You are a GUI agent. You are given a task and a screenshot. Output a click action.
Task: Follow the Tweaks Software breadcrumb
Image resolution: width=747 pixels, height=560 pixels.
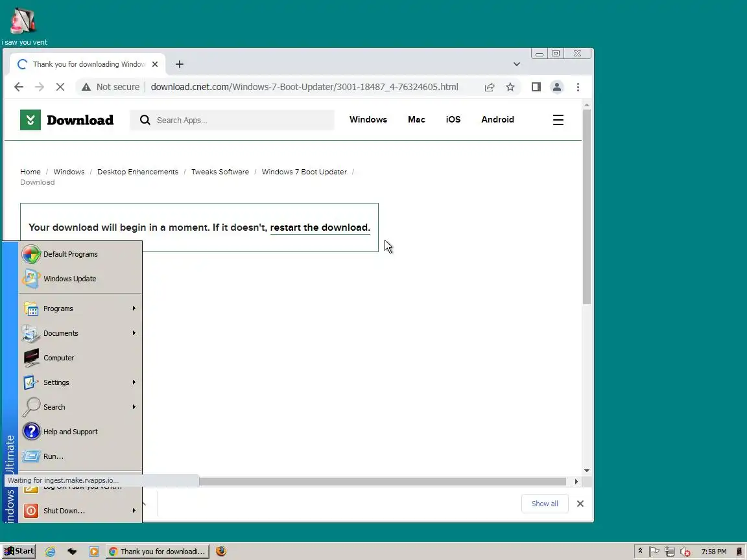[220, 171]
